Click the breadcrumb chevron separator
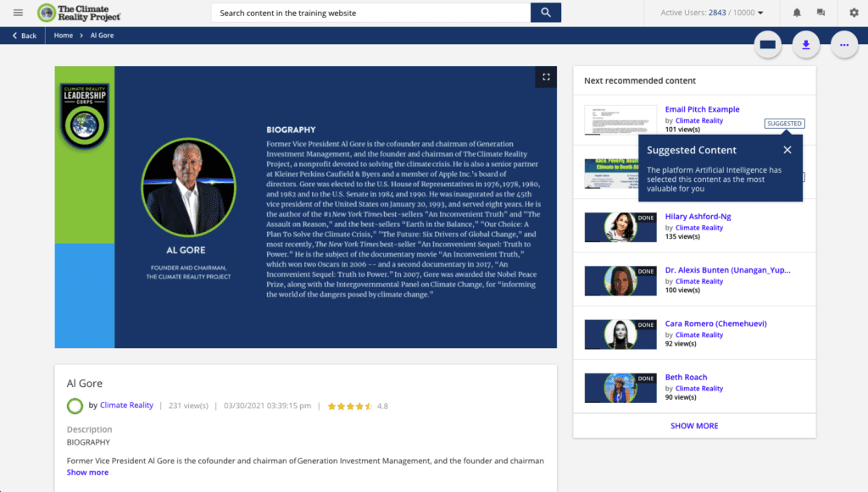The image size is (868, 492). coord(81,36)
